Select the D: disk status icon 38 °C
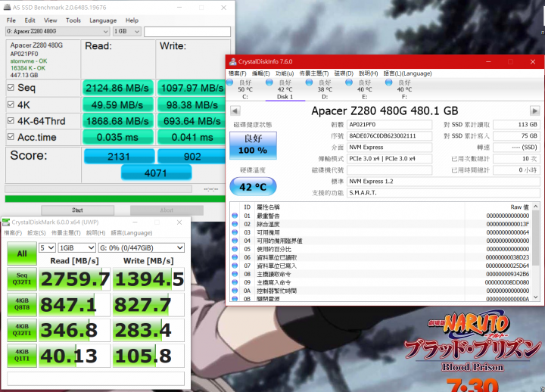 pyautogui.click(x=309, y=82)
